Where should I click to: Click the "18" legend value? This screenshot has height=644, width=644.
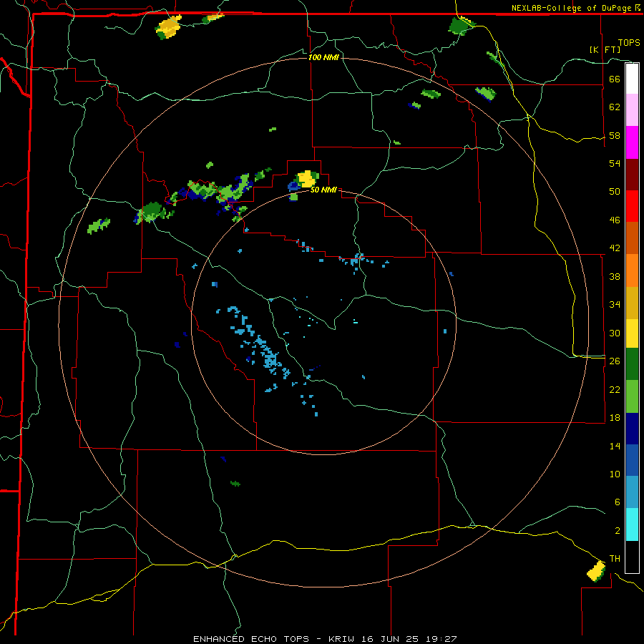click(x=615, y=418)
